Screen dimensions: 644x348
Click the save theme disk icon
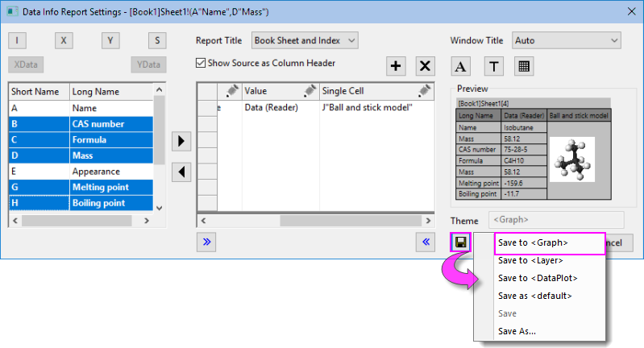coord(460,242)
